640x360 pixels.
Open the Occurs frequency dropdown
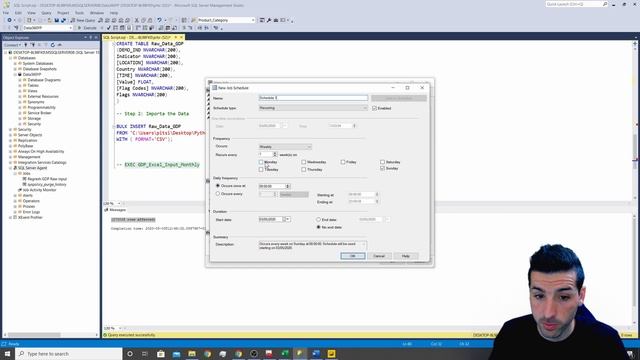click(x=285, y=147)
